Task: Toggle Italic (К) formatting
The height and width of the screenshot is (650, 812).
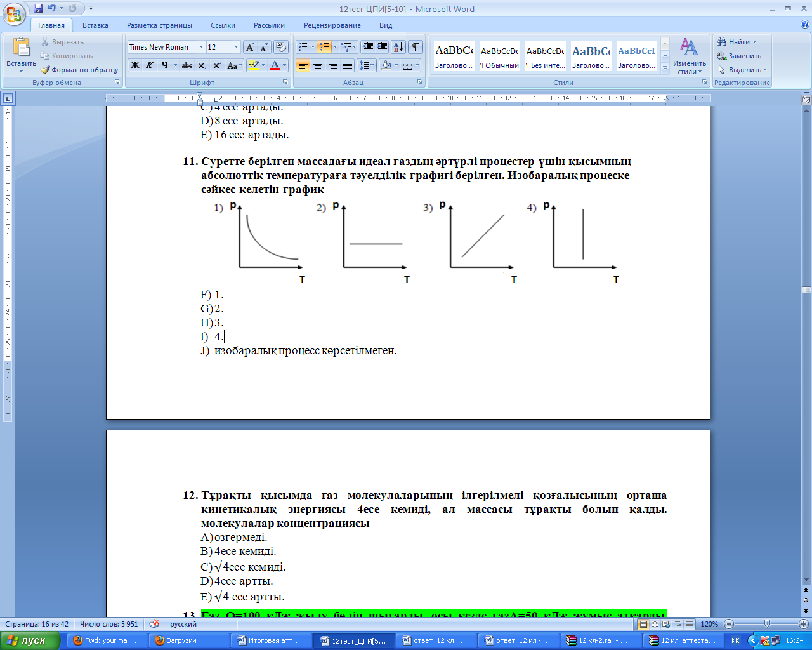Action: [150, 65]
